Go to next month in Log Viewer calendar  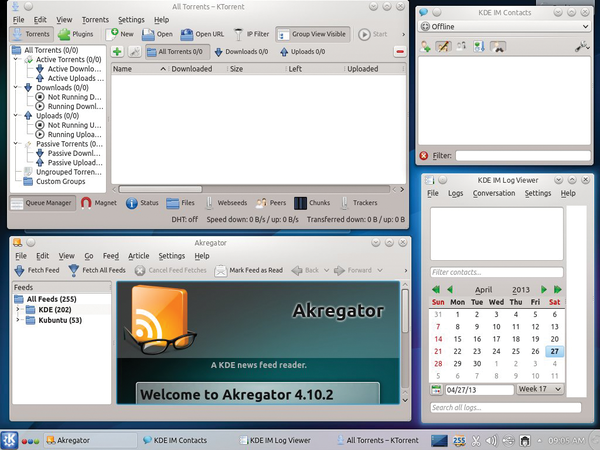[x=543, y=290]
